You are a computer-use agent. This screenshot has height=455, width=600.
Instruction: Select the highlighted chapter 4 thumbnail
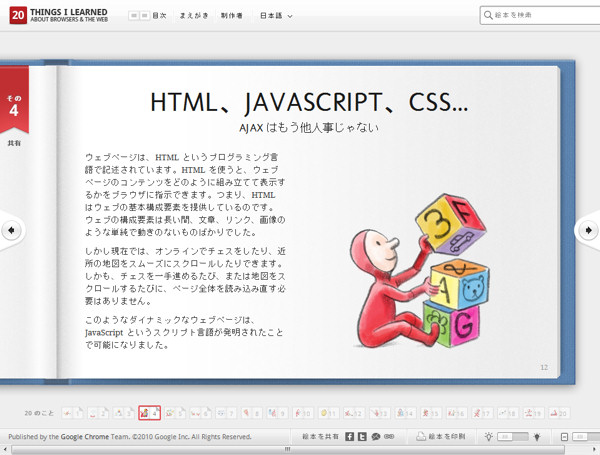tap(150, 413)
